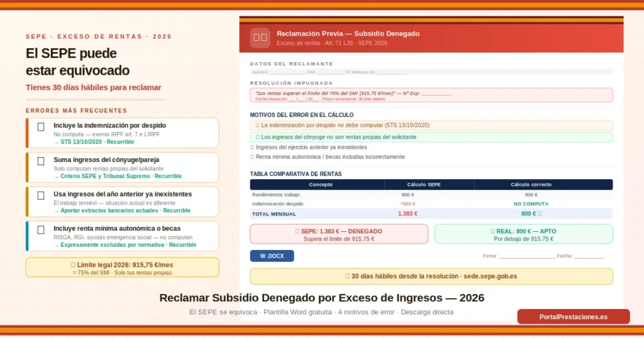Click the 'Sus rentas superan el límite' quoted text
The image size is (644, 338).
(x=325, y=94)
